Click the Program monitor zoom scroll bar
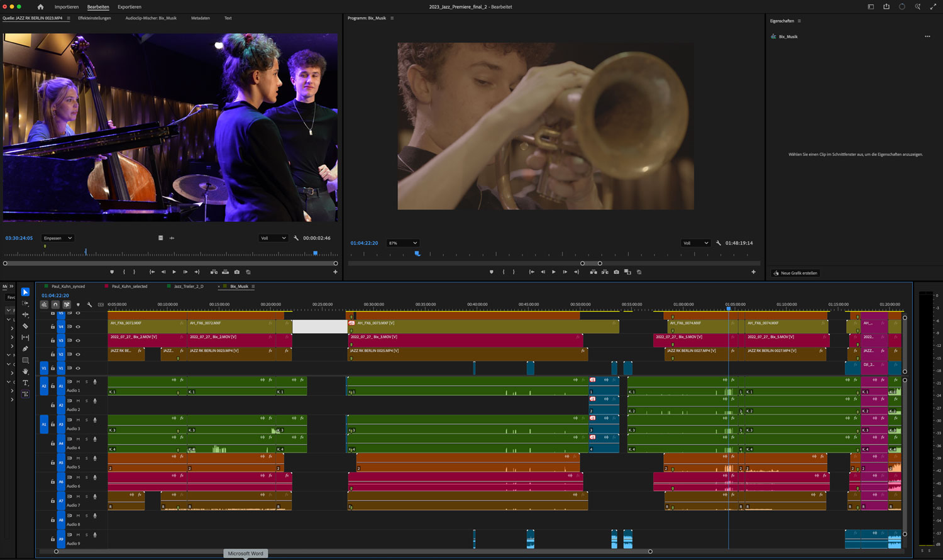Viewport: 943px width, 560px height. pos(591,263)
